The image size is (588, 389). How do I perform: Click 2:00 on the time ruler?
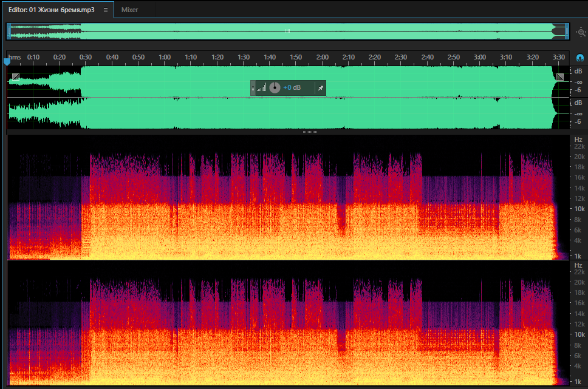click(322, 57)
